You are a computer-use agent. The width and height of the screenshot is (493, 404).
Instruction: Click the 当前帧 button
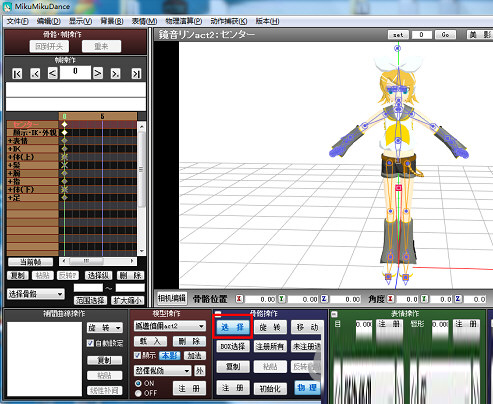[31, 262]
